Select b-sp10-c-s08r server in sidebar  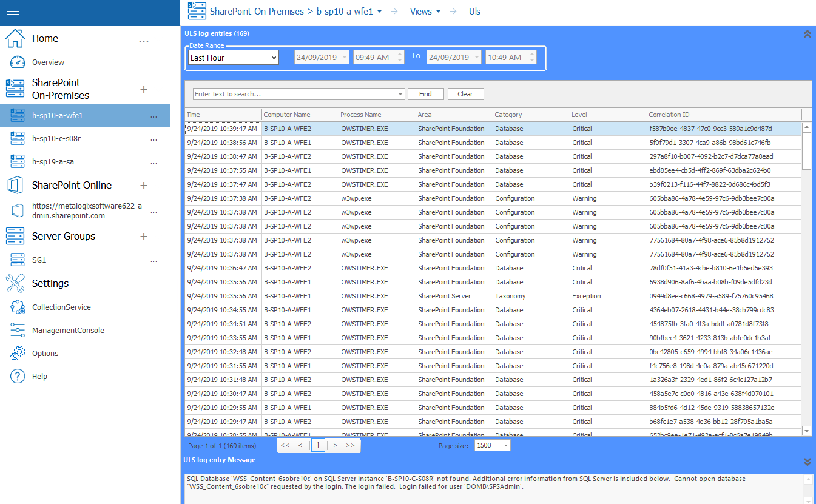click(56, 139)
